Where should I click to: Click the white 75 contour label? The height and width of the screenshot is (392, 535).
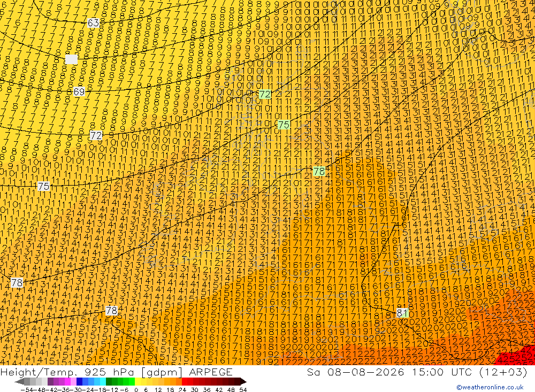(43, 186)
